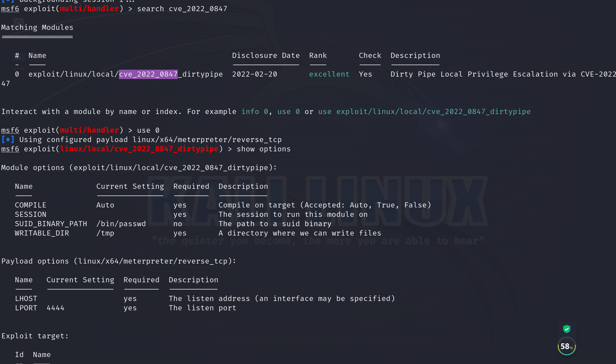Click the SESSION option row name
This screenshot has height=364, width=616.
(x=30, y=214)
